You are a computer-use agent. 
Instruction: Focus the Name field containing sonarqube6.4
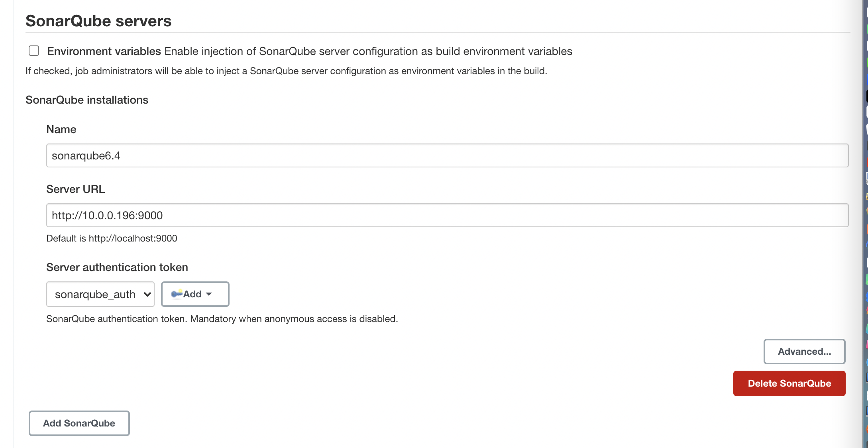tap(447, 155)
